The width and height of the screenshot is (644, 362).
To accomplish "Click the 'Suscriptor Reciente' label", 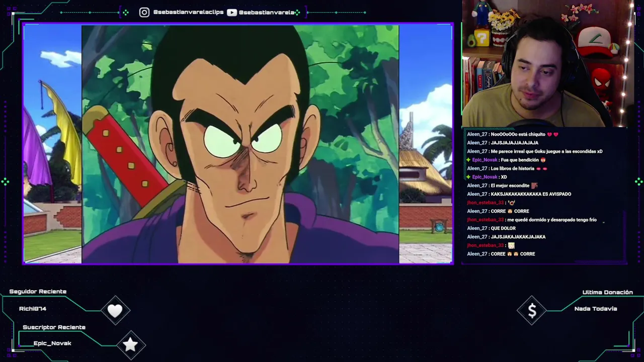I will (x=54, y=327).
